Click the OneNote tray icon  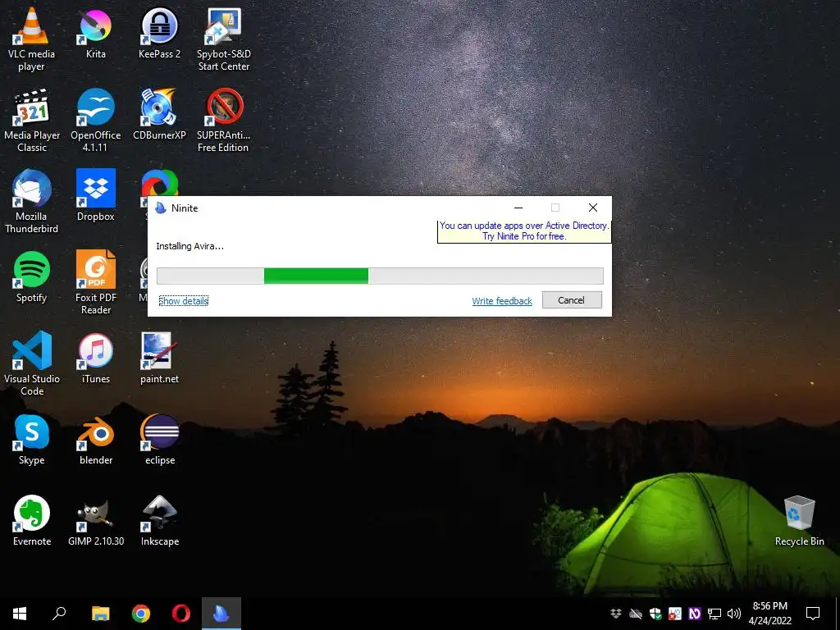click(x=695, y=614)
